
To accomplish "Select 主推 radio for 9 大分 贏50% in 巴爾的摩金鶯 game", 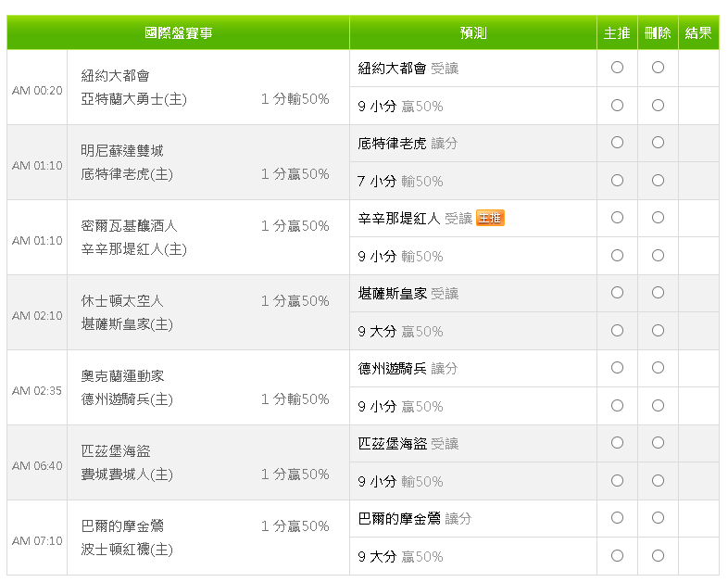I will (x=617, y=556).
